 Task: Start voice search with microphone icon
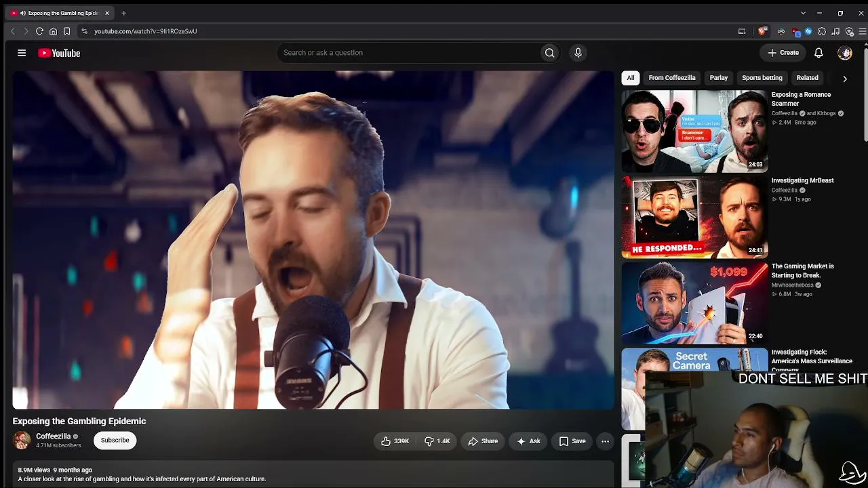pyautogui.click(x=578, y=53)
